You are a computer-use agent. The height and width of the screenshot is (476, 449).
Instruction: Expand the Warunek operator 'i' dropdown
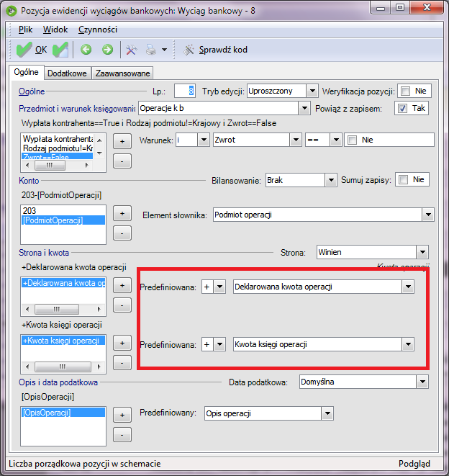[204, 140]
